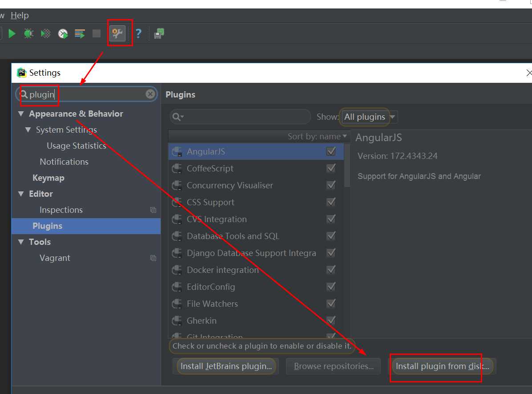This screenshot has height=394, width=532.
Task: Click Browse repositories button
Action: click(334, 366)
